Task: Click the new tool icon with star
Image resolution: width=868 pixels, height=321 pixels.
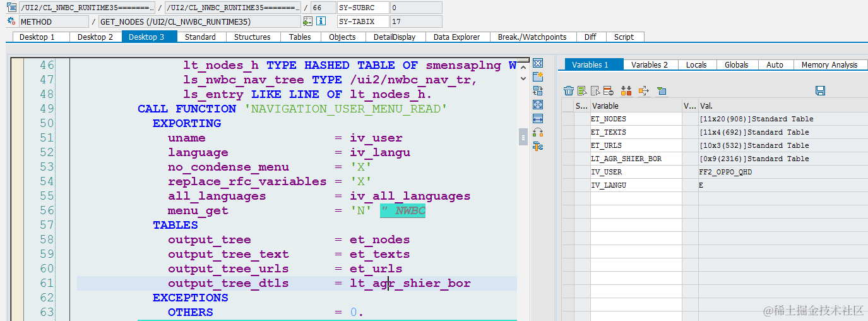Action: [538, 77]
